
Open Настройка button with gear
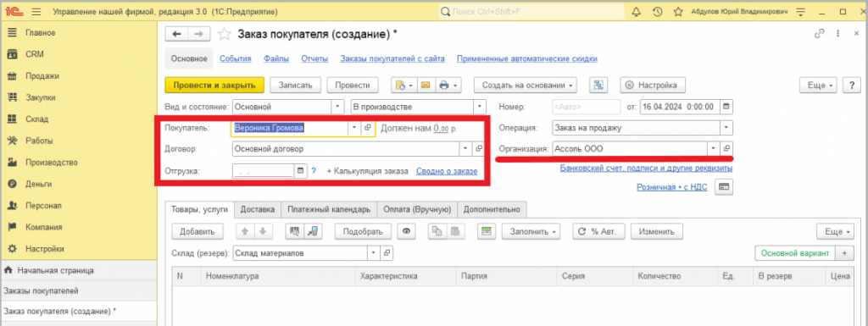[x=653, y=85]
